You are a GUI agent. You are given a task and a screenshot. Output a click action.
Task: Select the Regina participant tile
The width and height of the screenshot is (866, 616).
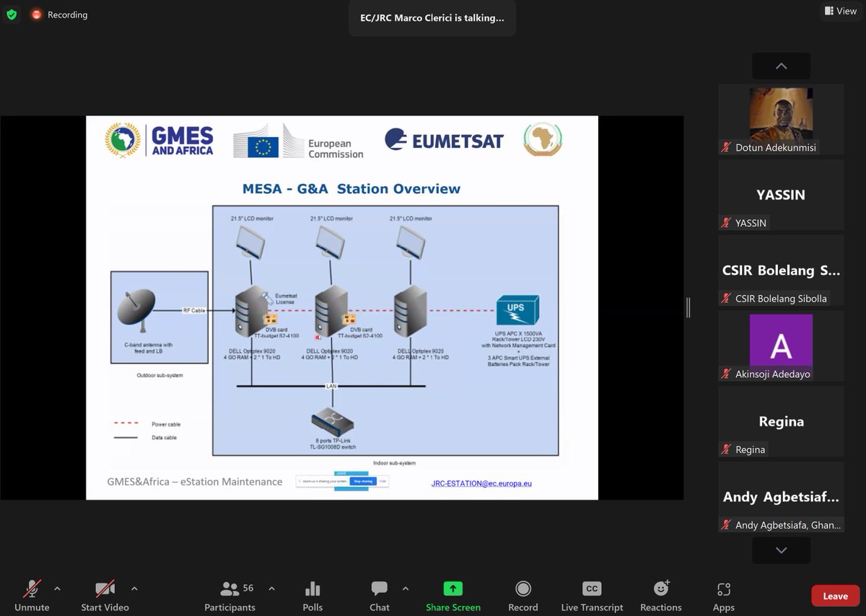click(x=781, y=421)
